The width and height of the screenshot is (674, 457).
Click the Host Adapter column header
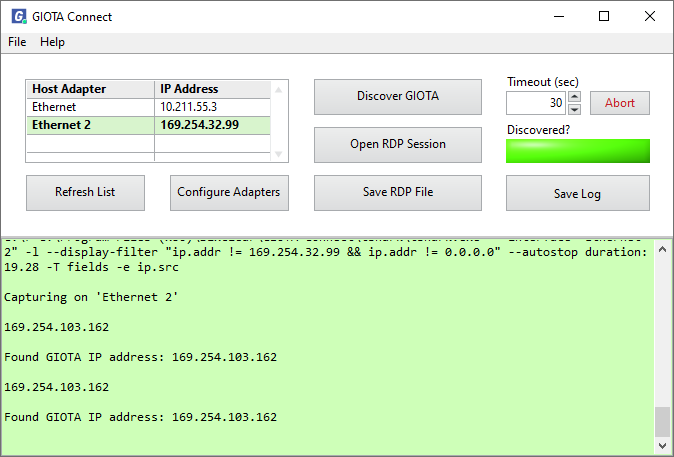(90, 89)
